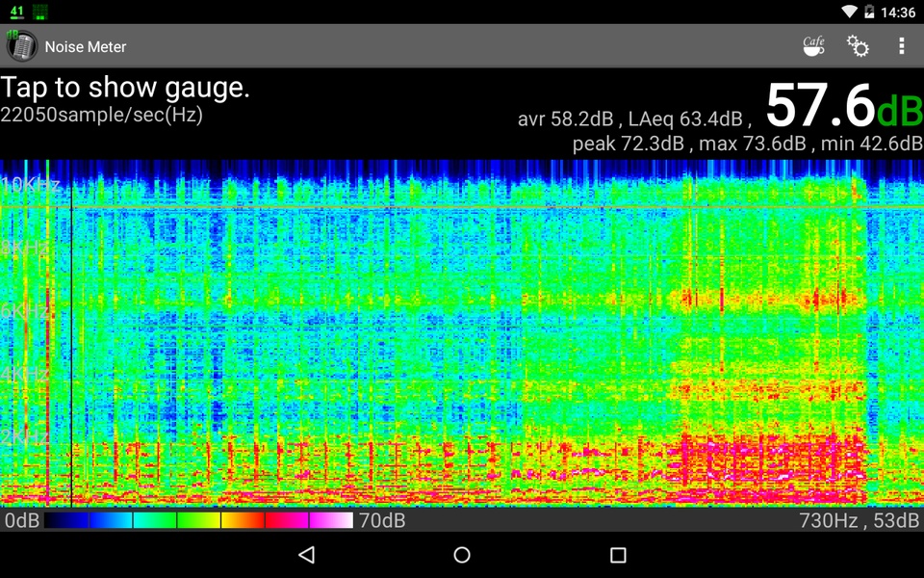Tap the 0dB color scale label

(22, 520)
